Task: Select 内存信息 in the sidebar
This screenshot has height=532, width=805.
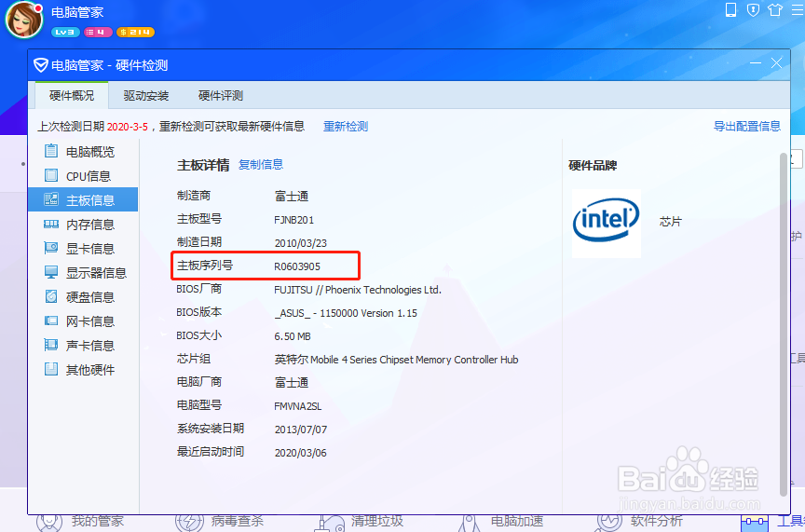Action: (83, 225)
